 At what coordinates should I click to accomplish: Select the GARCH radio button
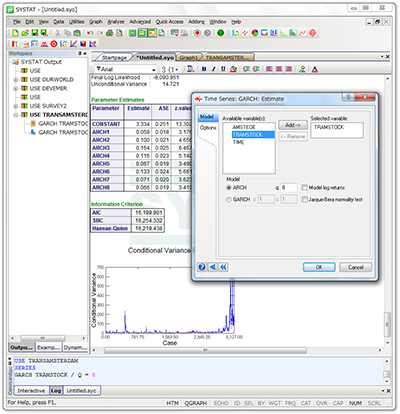tap(229, 199)
